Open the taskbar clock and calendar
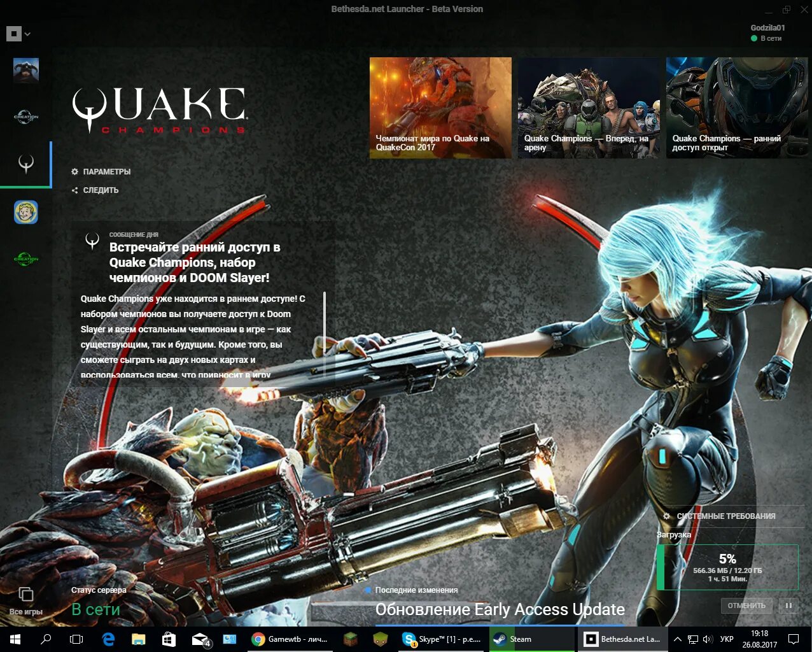The width and height of the screenshot is (812, 652). point(759,639)
